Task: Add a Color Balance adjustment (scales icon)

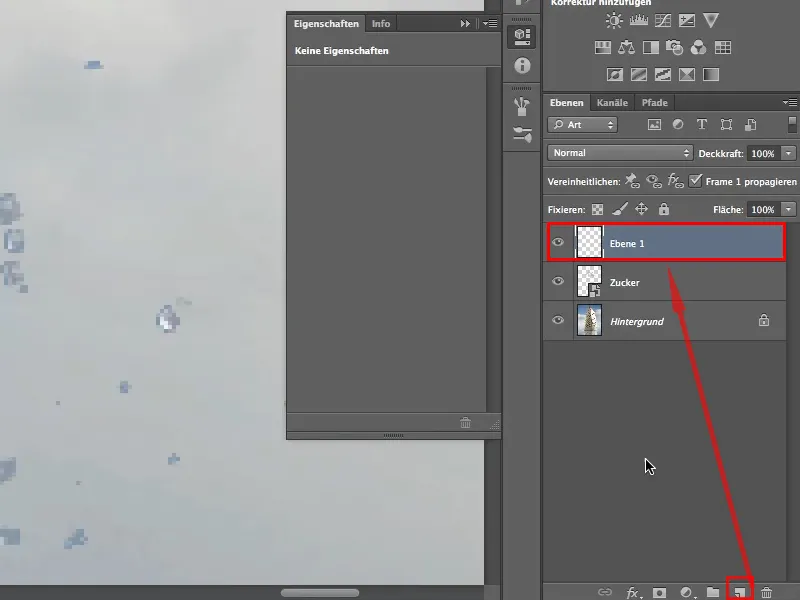Action: (x=627, y=47)
